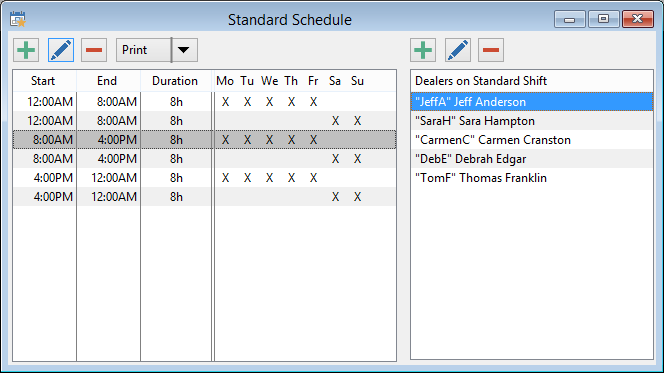The width and height of the screenshot is (664, 373).
Task: Minimize the Standard Schedule window
Action: (x=570, y=19)
